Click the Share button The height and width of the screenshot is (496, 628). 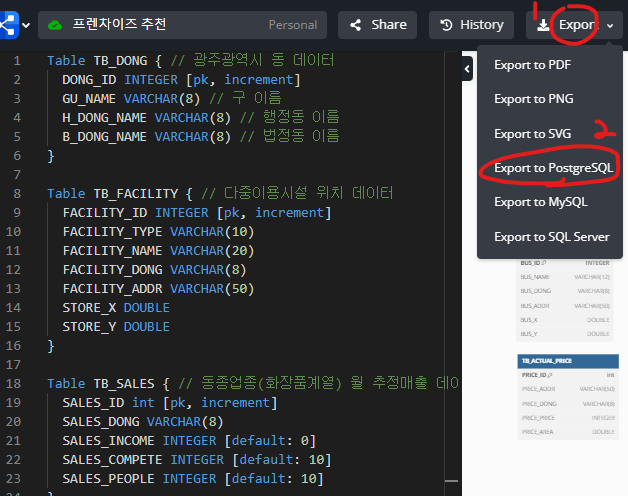click(x=377, y=25)
